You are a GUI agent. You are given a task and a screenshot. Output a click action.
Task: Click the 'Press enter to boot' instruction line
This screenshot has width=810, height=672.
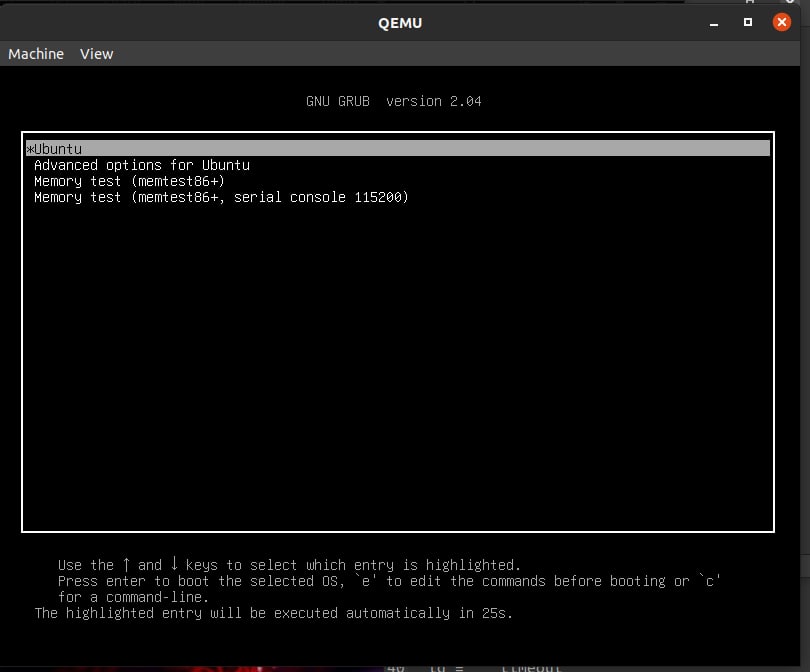tap(389, 581)
